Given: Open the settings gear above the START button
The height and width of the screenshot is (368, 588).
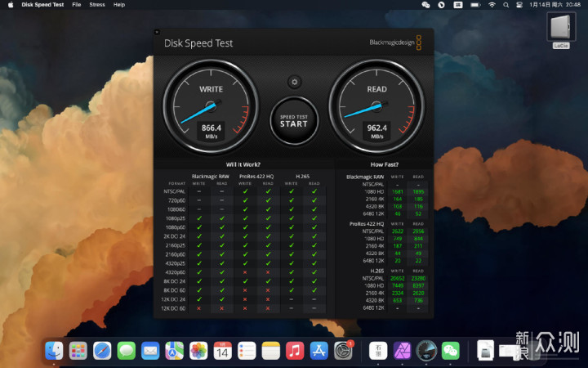Looking at the screenshot, I should click(294, 82).
